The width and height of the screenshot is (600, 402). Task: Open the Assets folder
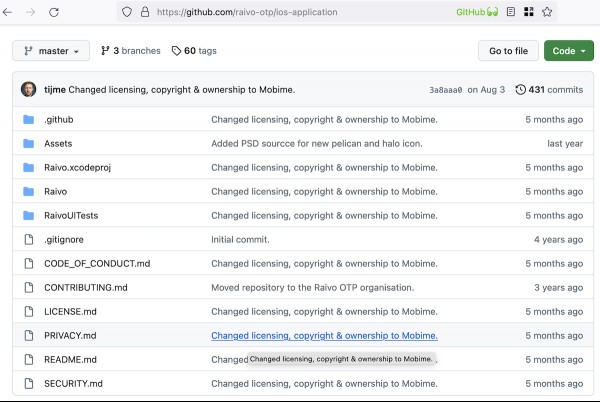pos(58,143)
